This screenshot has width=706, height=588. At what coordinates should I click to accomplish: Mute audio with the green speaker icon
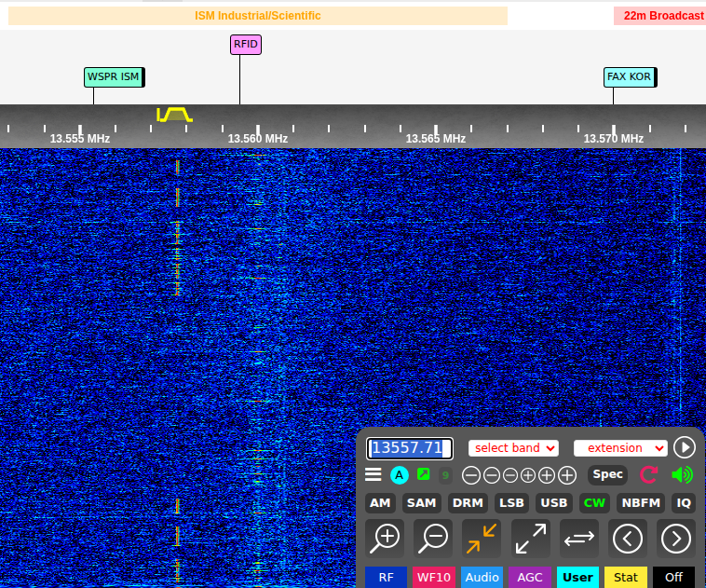[x=682, y=474]
